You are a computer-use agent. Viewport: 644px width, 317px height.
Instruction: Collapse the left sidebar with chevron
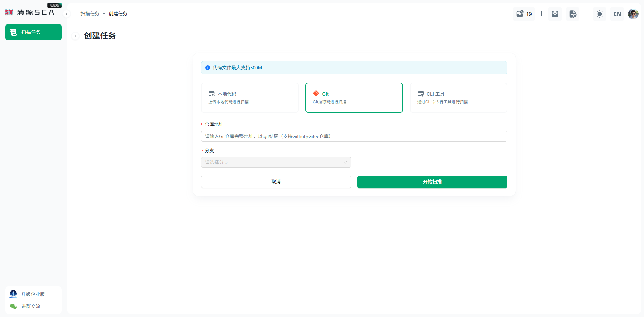point(67,14)
